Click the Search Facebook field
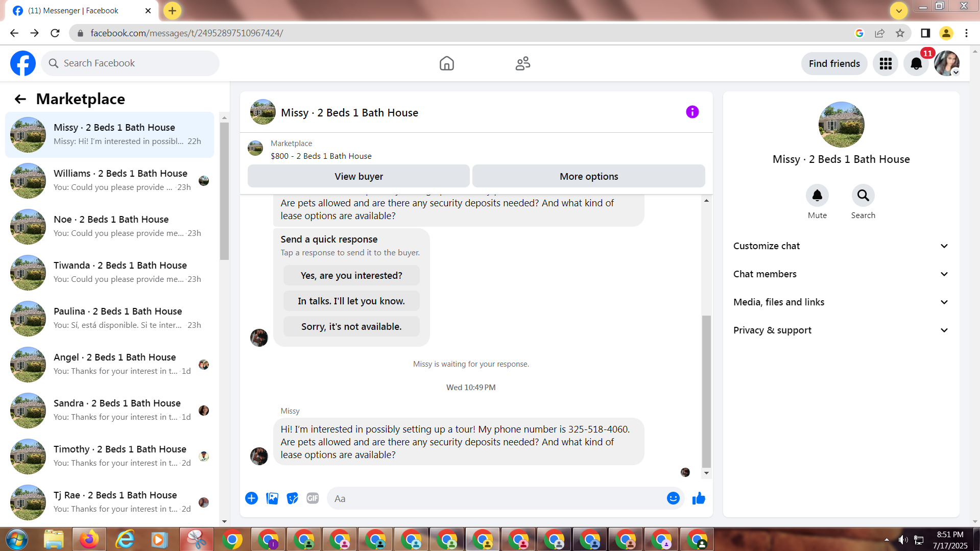 tap(130, 63)
